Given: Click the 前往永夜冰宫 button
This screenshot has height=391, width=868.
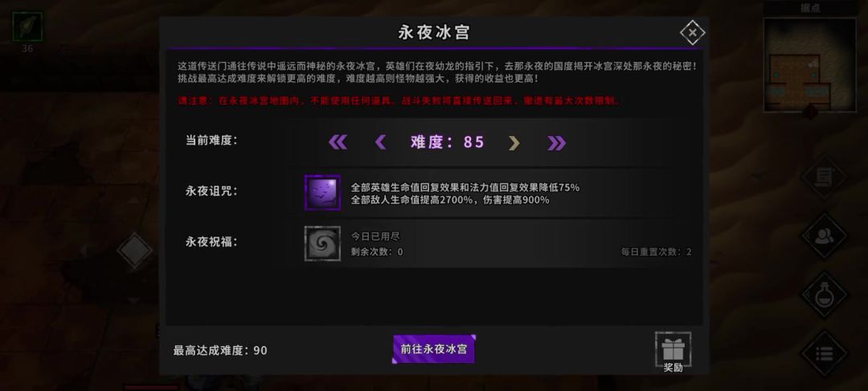Looking at the screenshot, I should [x=434, y=349].
